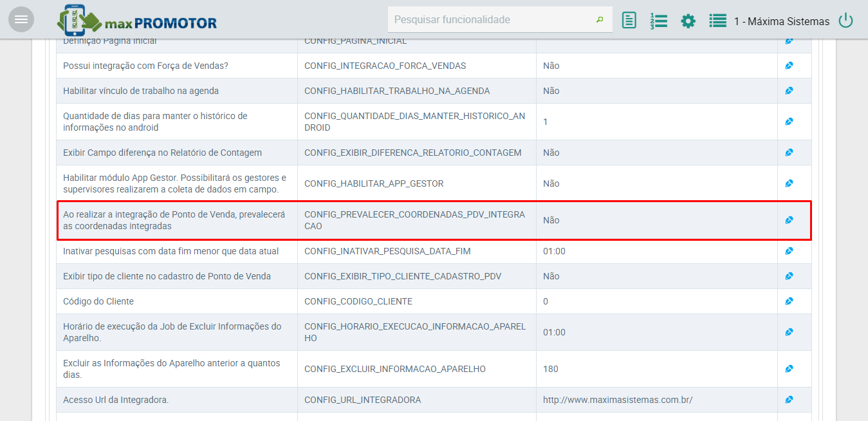Select 'Acesso Url da Integradora.' text
868x421 pixels.
[116, 400]
